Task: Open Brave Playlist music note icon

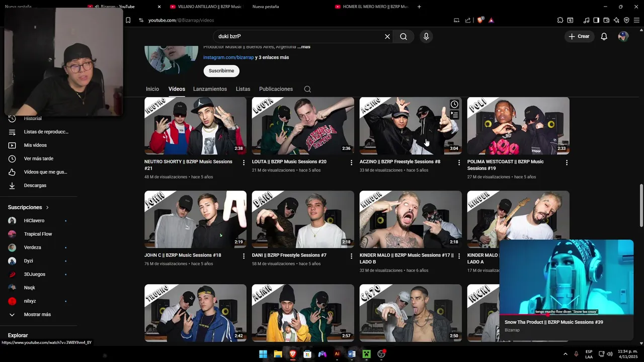Action: click(586, 20)
